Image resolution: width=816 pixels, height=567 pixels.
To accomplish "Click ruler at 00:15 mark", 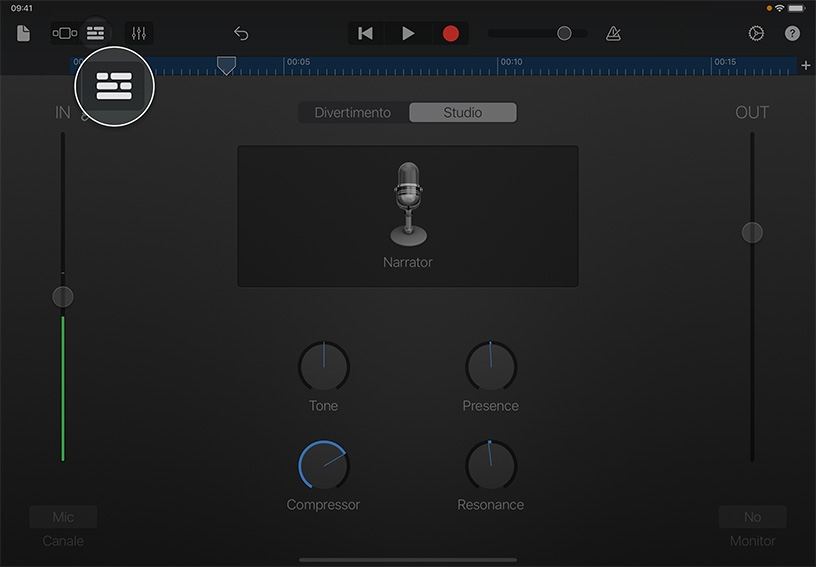I will click(x=725, y=61).
